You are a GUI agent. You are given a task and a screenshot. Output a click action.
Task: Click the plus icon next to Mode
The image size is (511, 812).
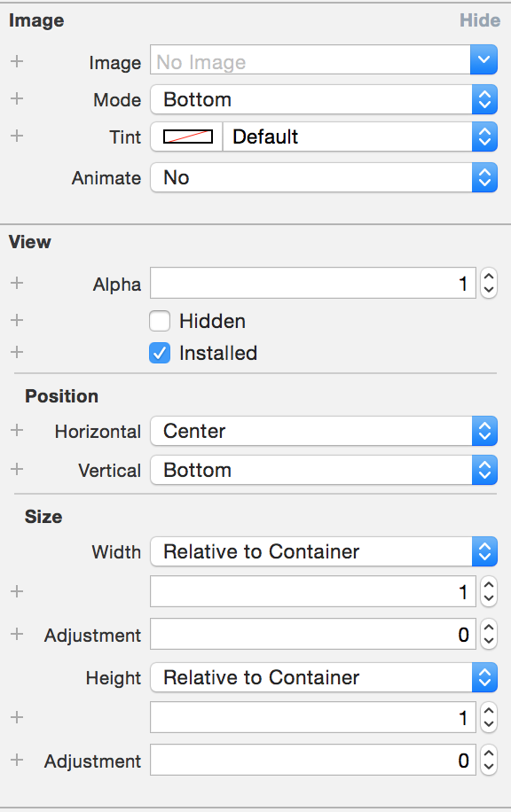[x=17, y=98]
